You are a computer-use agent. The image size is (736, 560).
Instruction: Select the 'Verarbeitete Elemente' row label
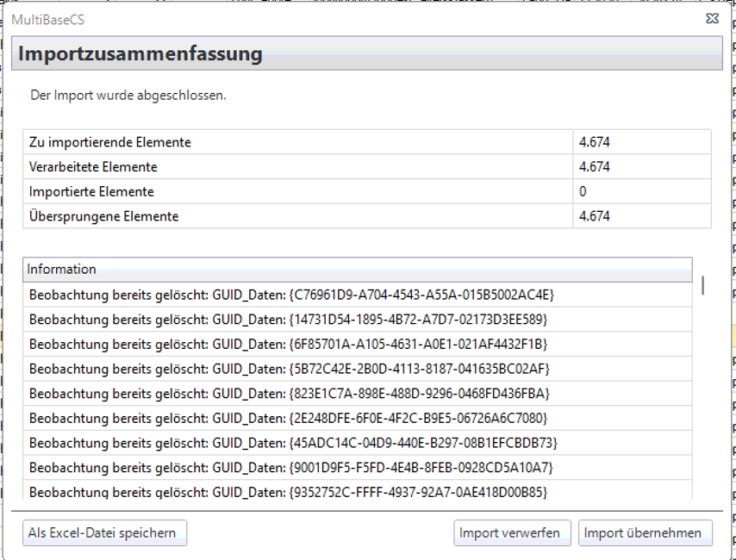(93, 166)
